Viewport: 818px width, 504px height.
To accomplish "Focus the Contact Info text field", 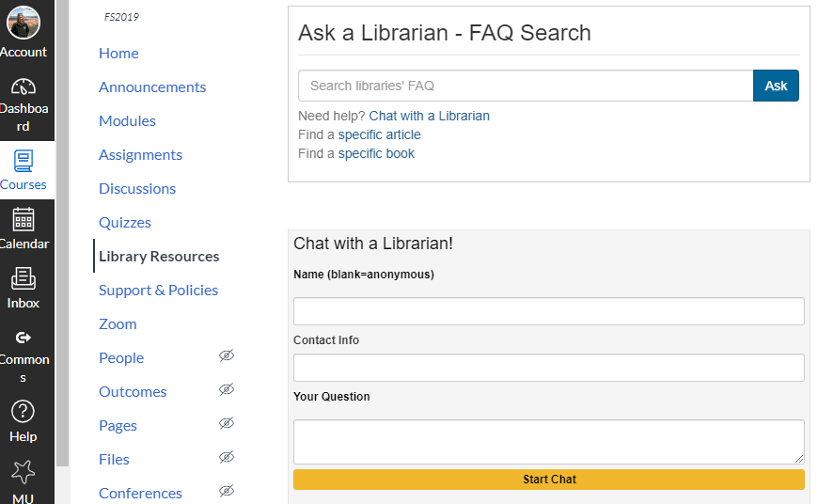I will point(549,368).
